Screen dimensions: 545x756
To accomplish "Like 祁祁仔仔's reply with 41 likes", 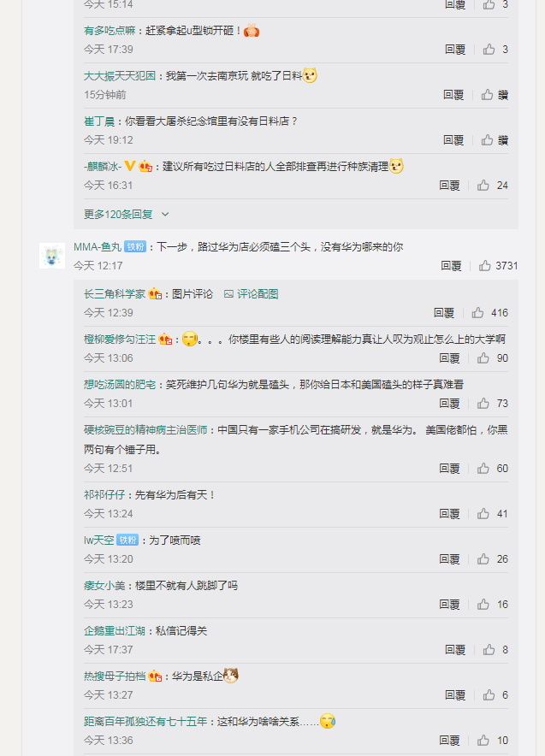I will [x=483, y=514].
